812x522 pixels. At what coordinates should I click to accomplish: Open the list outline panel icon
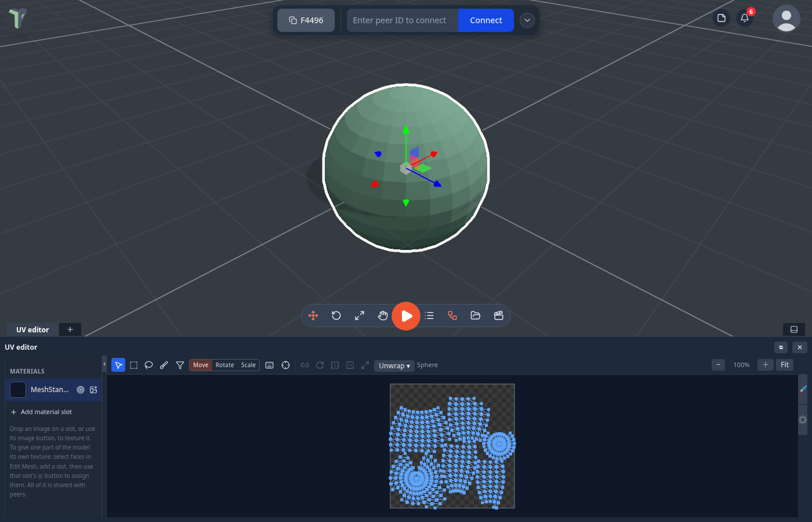[x=429, y=316]
